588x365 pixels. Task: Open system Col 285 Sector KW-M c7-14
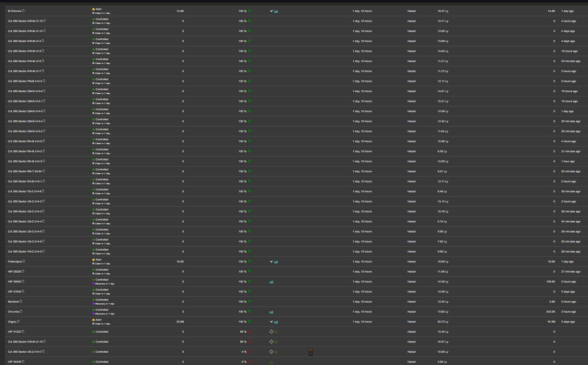coord(25,31)
